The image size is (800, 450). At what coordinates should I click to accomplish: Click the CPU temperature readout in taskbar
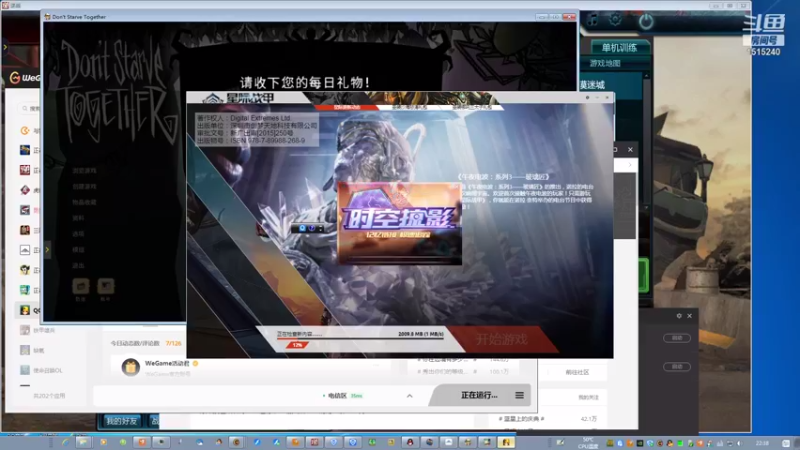coord(588,442)
